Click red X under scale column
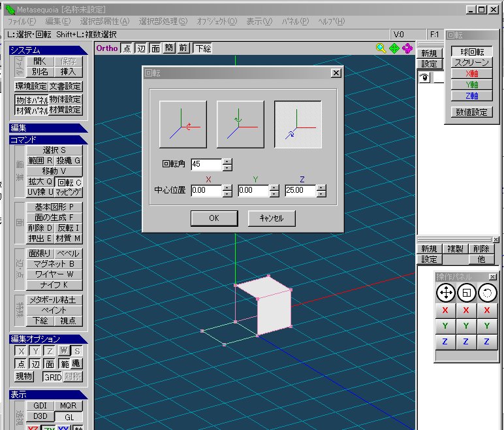This screenshot has width=504, height=430. (466, 310)
